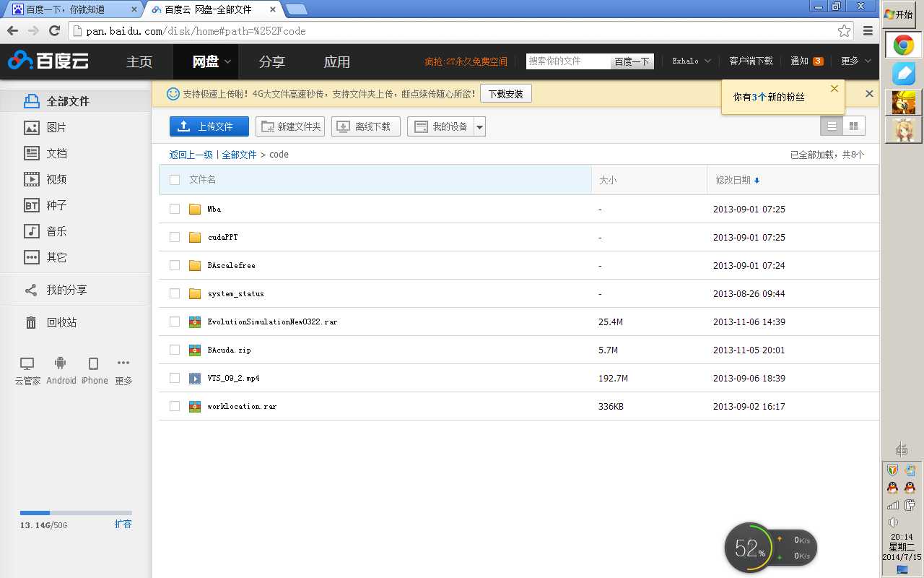The image size is (924, 578).
Task: Click the iPhone client icon
Action: [x=93, y=363]
